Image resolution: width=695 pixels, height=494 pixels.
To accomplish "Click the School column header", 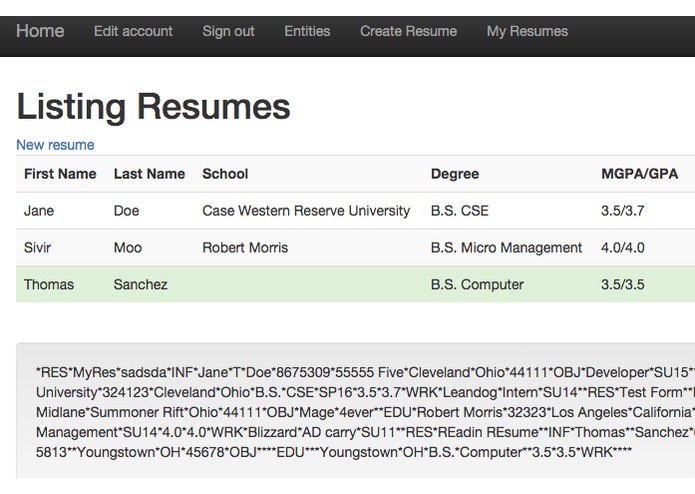I will (x=225, y=174).
